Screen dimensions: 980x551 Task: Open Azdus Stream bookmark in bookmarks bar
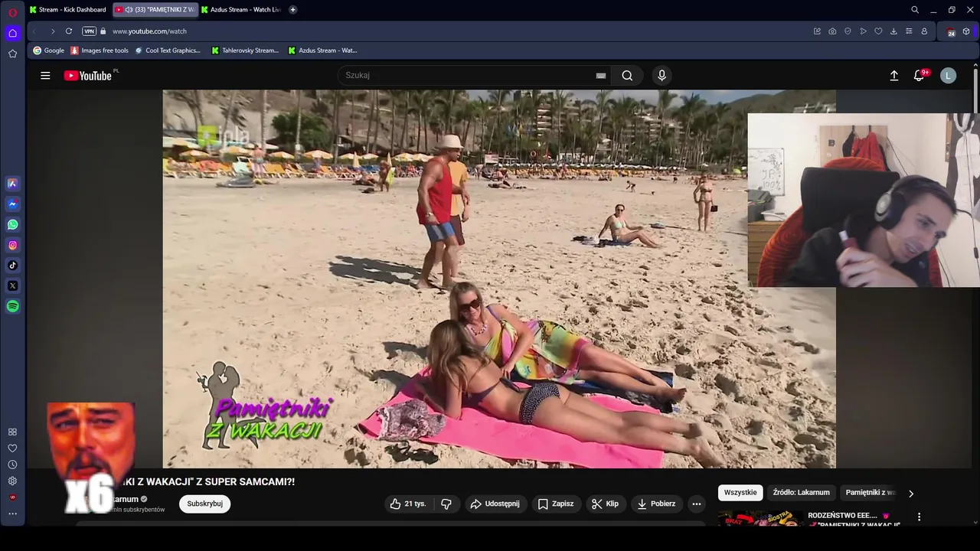322,51
